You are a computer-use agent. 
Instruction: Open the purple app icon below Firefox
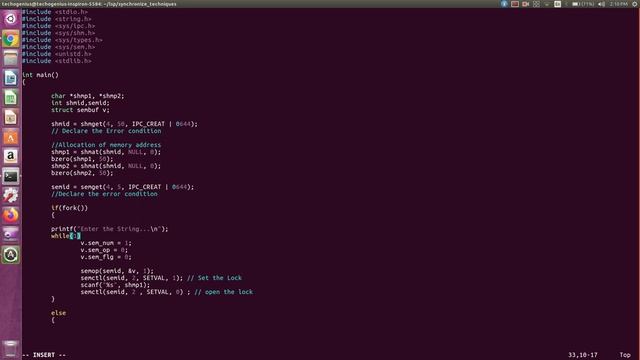click(x=11, y=235)
